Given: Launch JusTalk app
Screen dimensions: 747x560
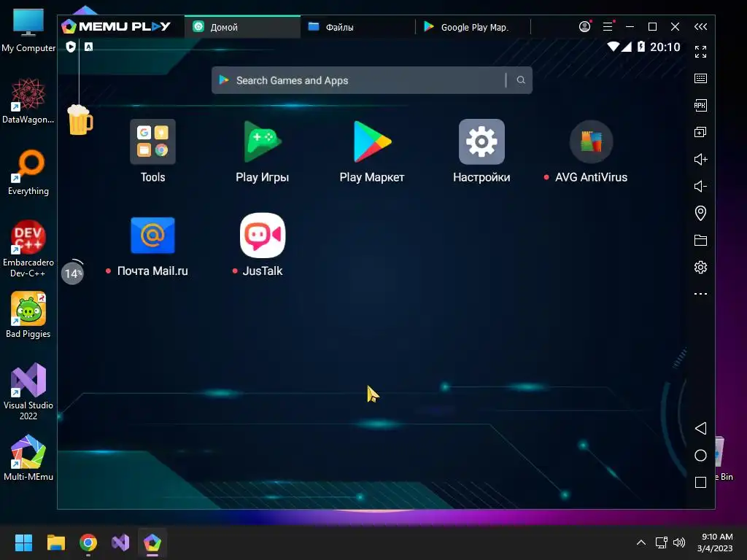Looking at the screenshot, I should (x=262, y=236).
